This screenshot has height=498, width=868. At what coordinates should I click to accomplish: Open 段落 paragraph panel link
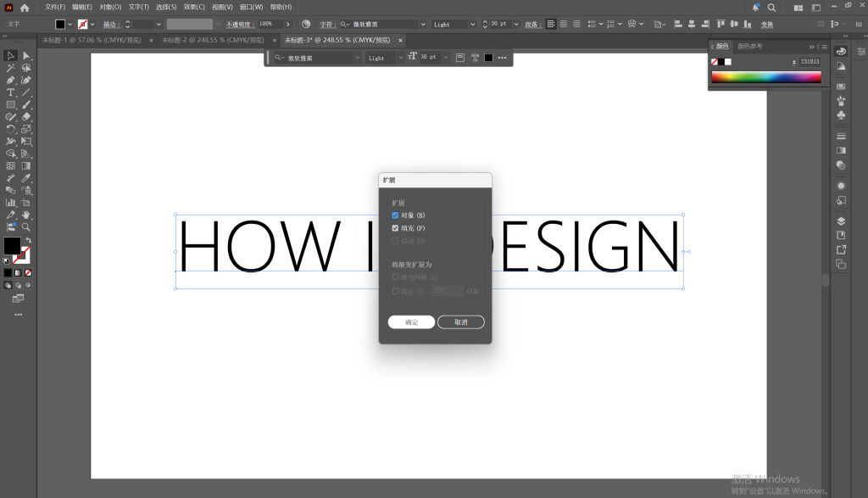pyautogui.click(x=531, y=25)
